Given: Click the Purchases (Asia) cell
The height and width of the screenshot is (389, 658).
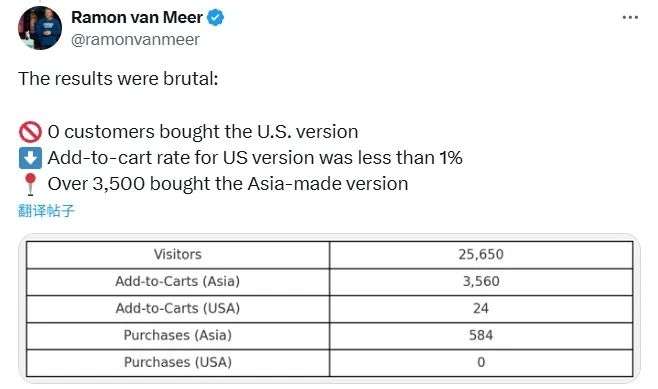Looking at the screenshot, I should pos(178,335).
